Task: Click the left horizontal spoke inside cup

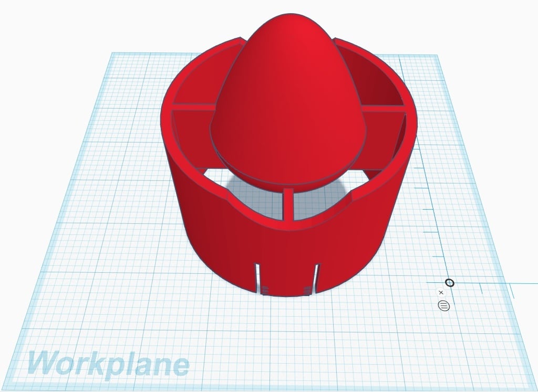Action: tap(193, 108)
